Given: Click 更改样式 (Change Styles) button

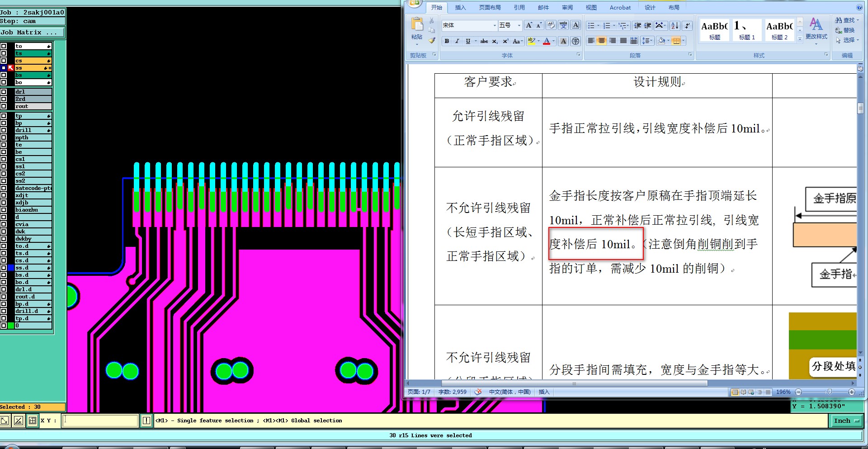Looking at the screenshot, I should tap(816, 30).
